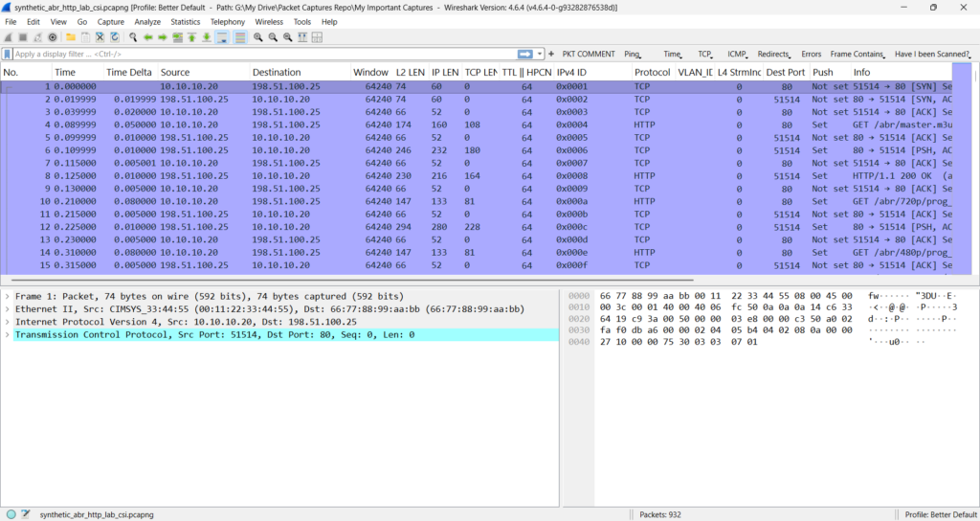
Task: Jump to the last packet icon
Action: point(207,37)
